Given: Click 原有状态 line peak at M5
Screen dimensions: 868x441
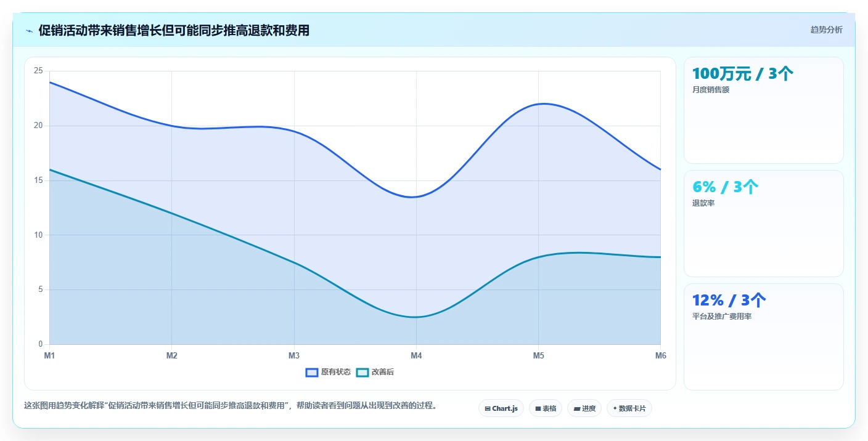Looking at the screenshot, I should point(538,104).
